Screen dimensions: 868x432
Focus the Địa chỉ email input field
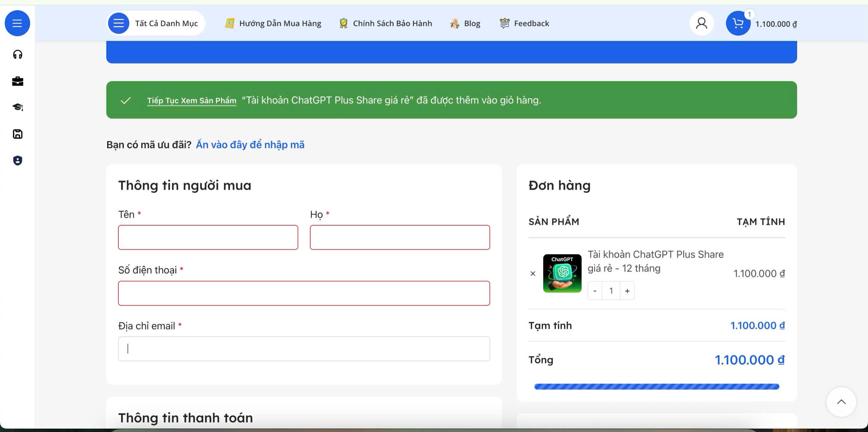(304, 349)
